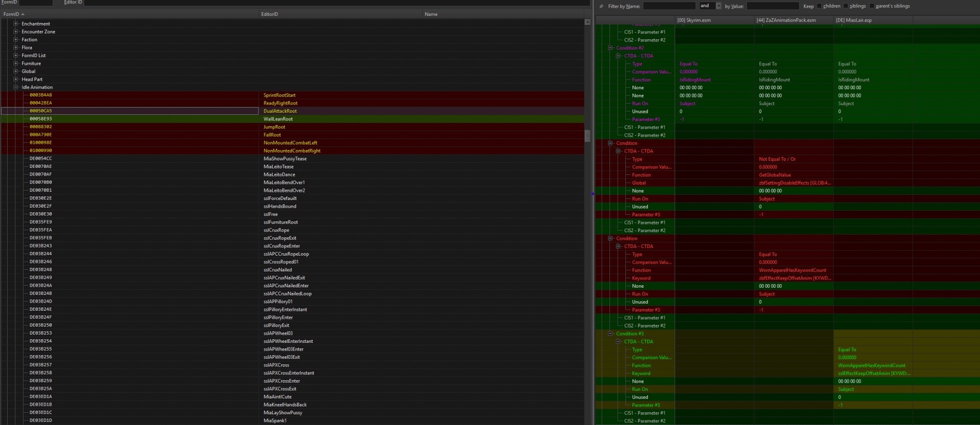The image size is (980, 425).
Task: Collapse the CTDA node under Condition #3
Action: tap(618, 342)
